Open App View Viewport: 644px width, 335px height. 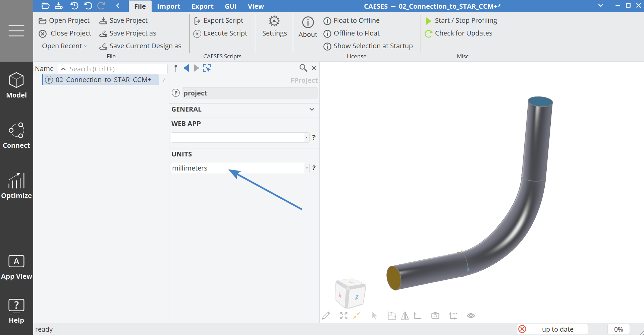(x=16, y=267)
